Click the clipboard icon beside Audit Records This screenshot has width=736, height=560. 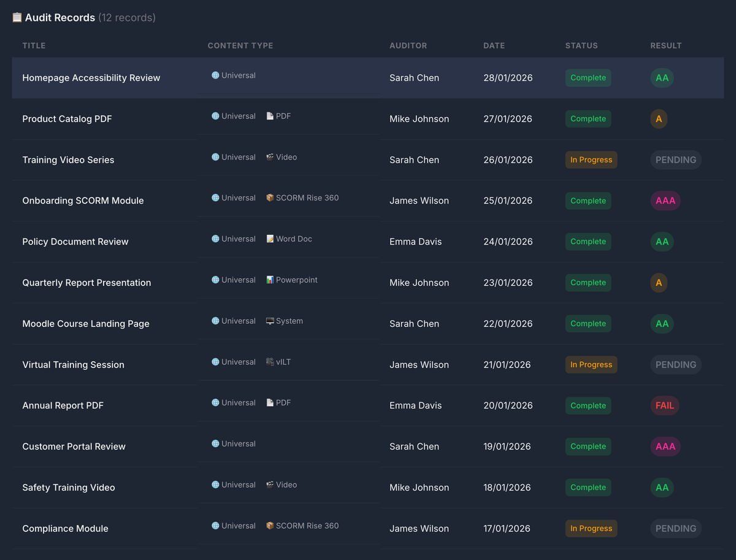pyautogui.click(x=17, y=18)
